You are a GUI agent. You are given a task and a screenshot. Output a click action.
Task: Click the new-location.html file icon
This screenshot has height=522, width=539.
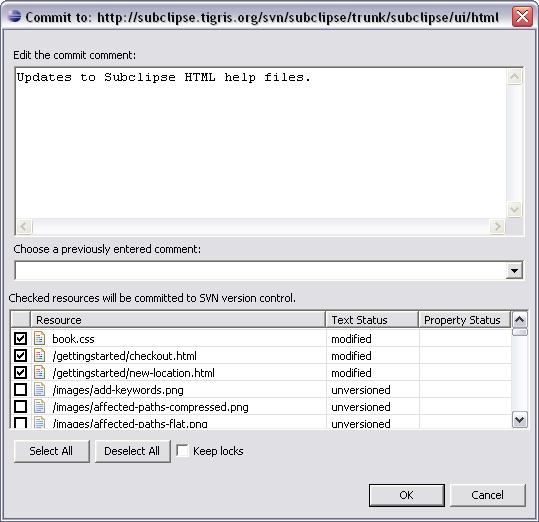pyautogui.click(x=40, y=373)
